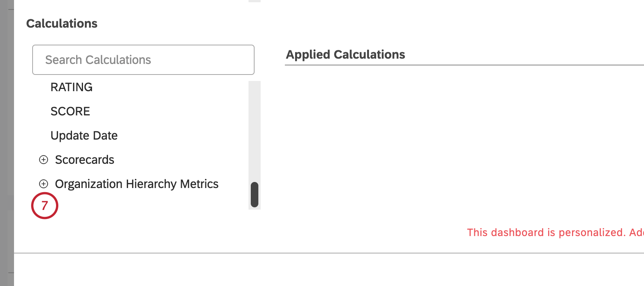This screenshot has width=644, height=286.
Task: Click the Organization Hierarchy Metrics label
Action: pos(137,184)
